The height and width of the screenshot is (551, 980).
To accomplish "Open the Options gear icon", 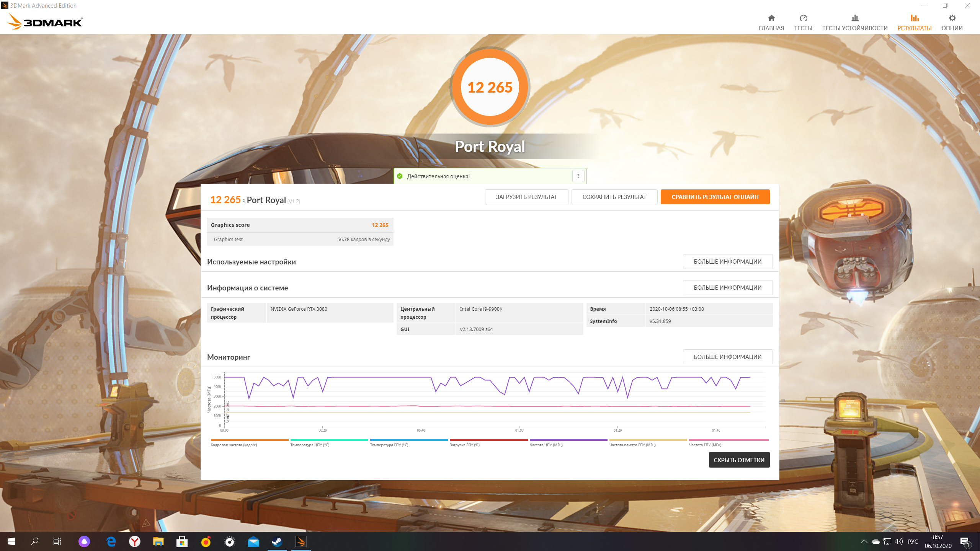I will pyautogui.click(x=952, y=18).
